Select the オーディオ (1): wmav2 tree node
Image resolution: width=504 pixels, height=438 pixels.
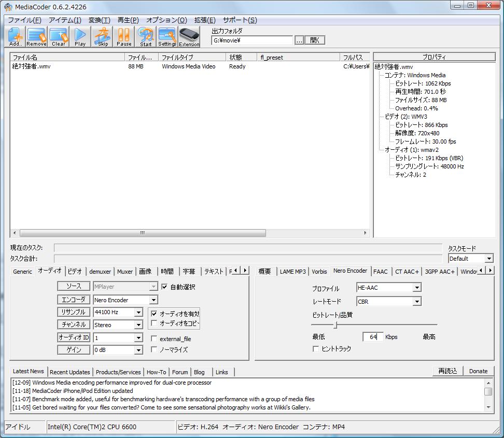(411, 150)
